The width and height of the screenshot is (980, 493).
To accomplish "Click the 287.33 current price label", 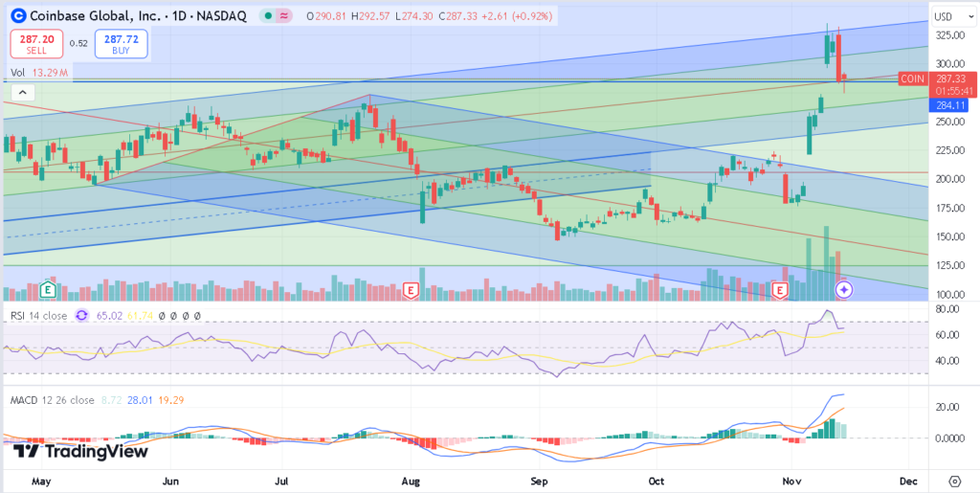I will (950, 78).
